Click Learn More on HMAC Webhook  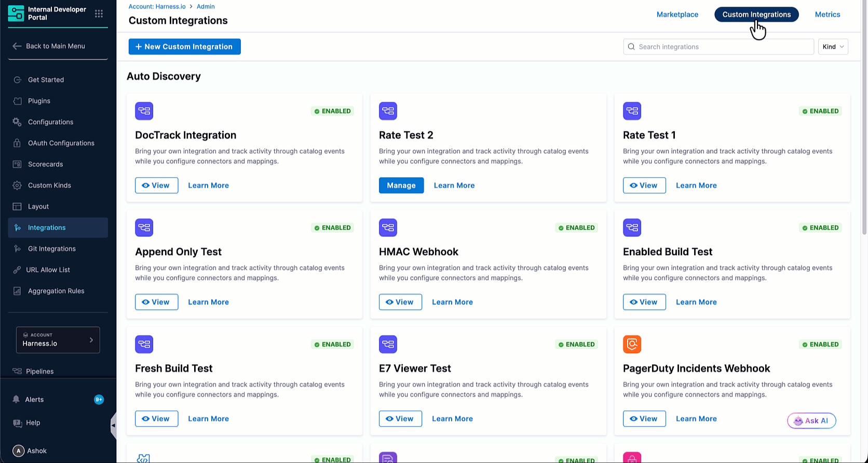coord(452,302)
